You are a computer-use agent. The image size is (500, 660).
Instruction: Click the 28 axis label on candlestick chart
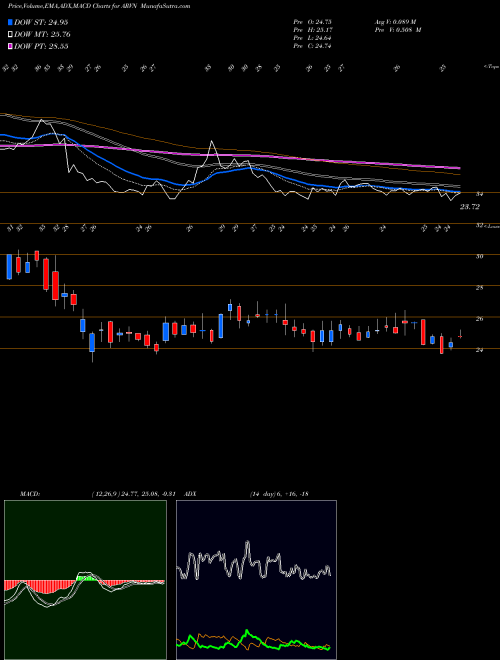point(479,287)
